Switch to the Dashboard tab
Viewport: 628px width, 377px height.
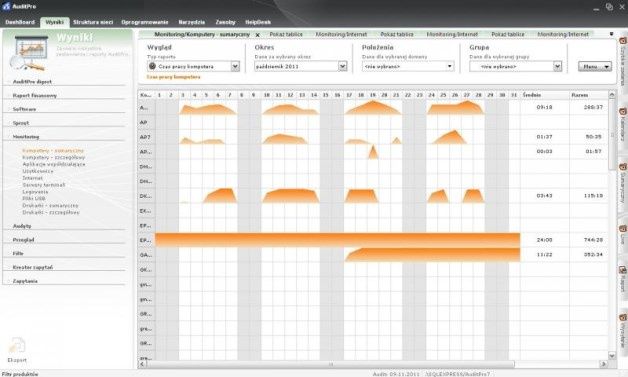pyautogui.click(x=20, y=22)
